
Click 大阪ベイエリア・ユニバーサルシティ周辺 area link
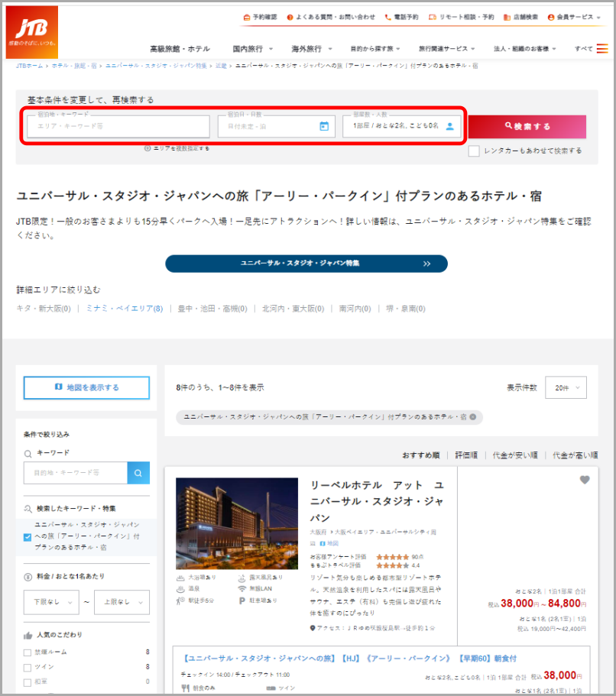coord(373,537)
